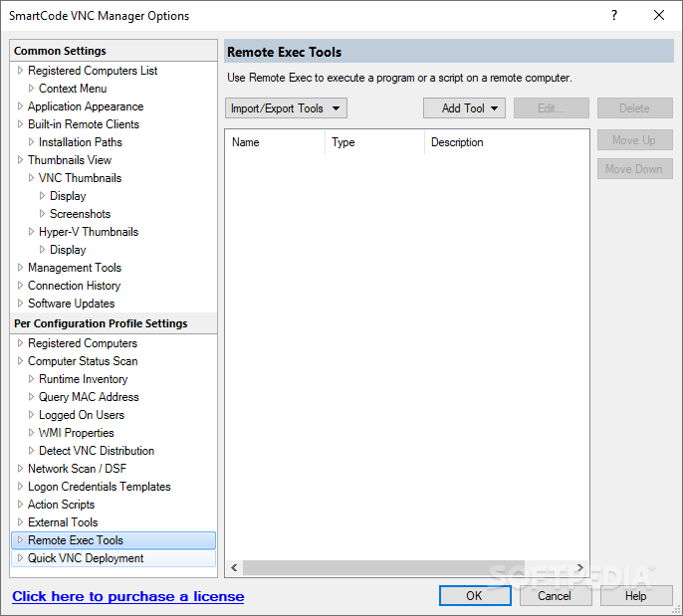Expand the Computer Status Scan arrow

point(20,360)
